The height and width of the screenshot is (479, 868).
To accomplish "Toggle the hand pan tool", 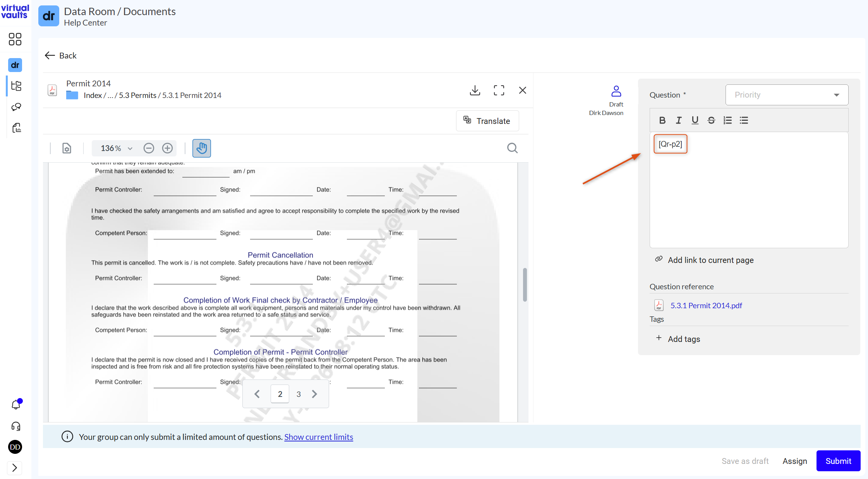I will click(x=201, y=148).
